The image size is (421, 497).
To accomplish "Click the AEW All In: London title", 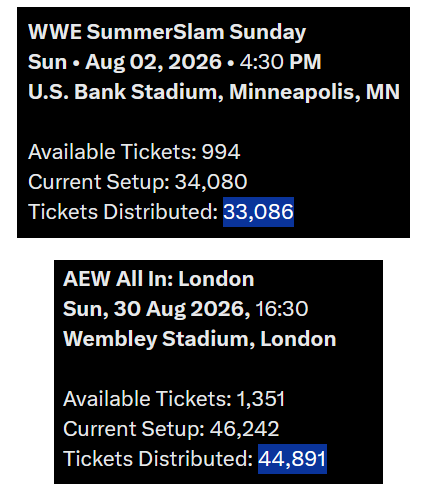I will tap(159, 279).
